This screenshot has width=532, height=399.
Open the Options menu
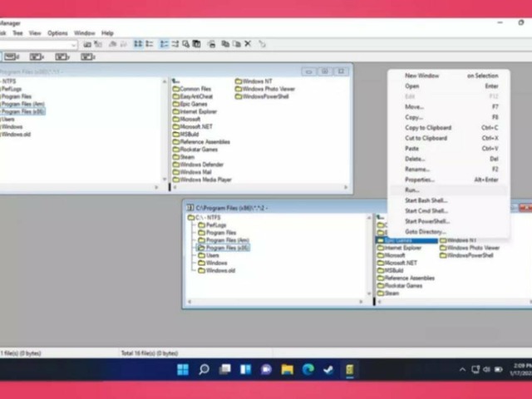pyautogui.click(x=57, y=33)
